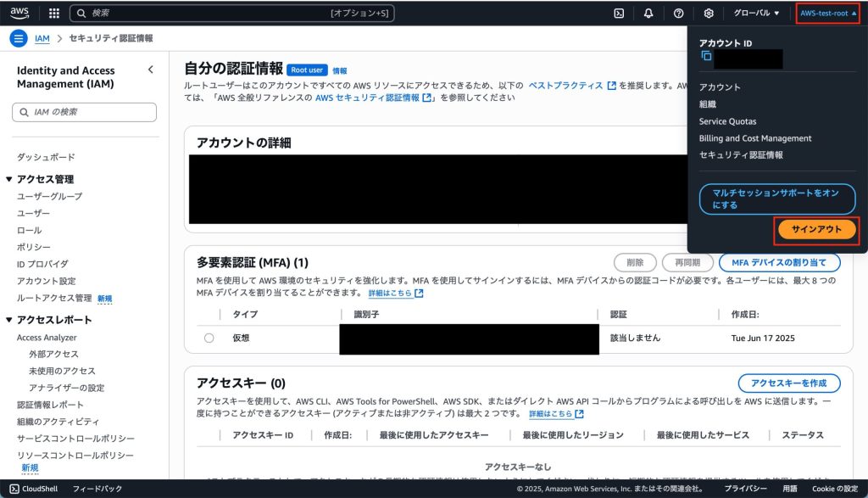Open ユーザー in sidebar

click(33, 213)
